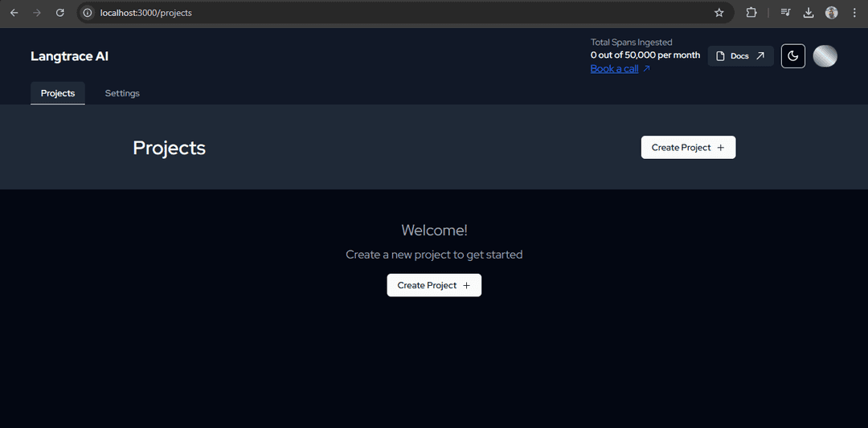Click the forward navigation arrow
The width and height of the screenshot is (868, 428).
pos(36,13)
